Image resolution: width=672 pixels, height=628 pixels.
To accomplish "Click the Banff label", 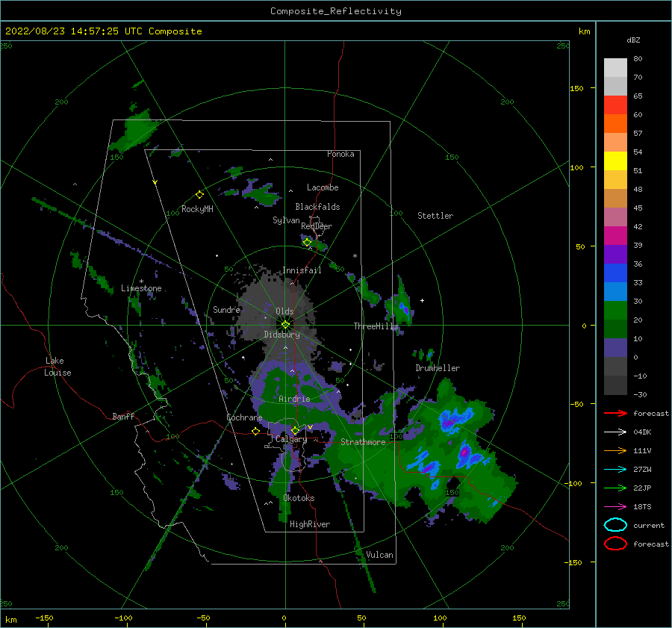I will pyautogui.click(x=123, y=417).
